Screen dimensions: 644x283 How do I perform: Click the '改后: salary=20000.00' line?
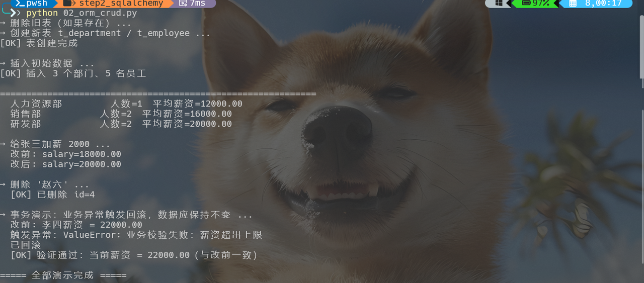[x=66, y=164]
